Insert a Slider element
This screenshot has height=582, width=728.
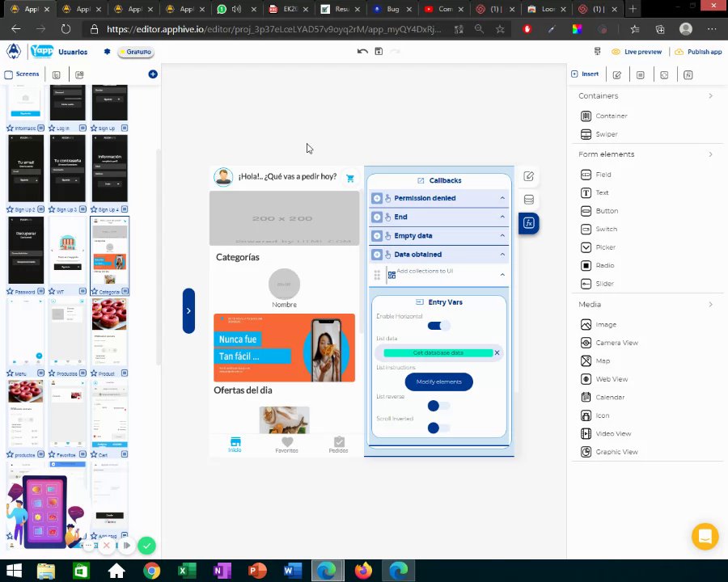pos(586,284)
